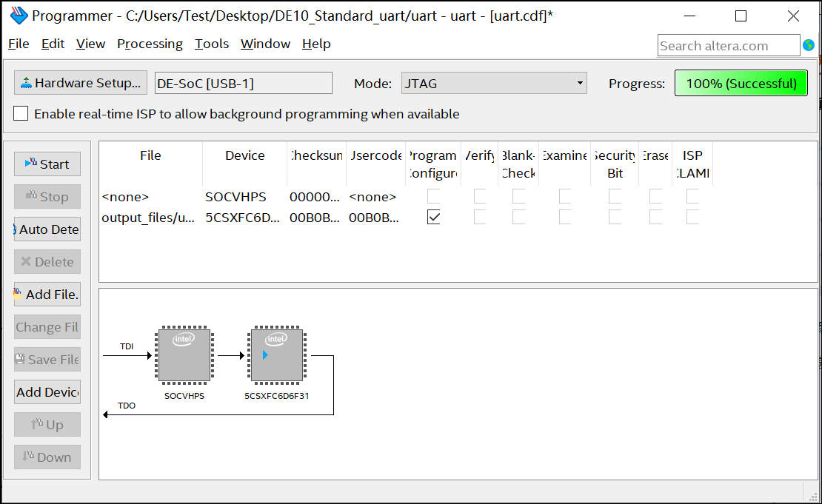Open the Tools menu
822x504 pixels.
pyautogui.click(x=212, y=44)
